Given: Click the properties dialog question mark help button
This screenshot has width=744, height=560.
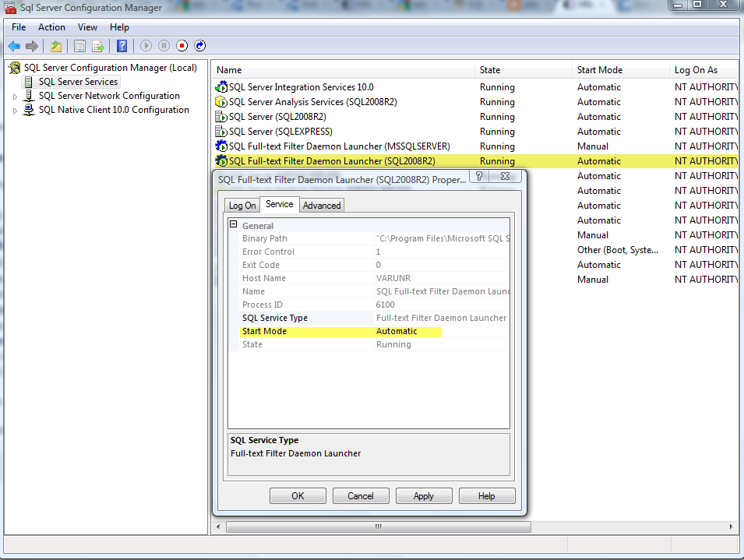Looking at the screenshot, I should (479, 176).
